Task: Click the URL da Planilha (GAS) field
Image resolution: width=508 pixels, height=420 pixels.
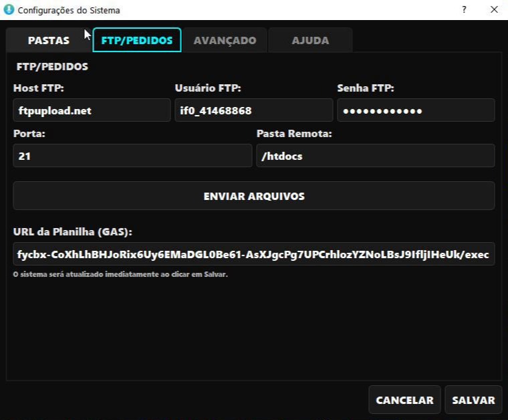Action: [x=254, y=254]
